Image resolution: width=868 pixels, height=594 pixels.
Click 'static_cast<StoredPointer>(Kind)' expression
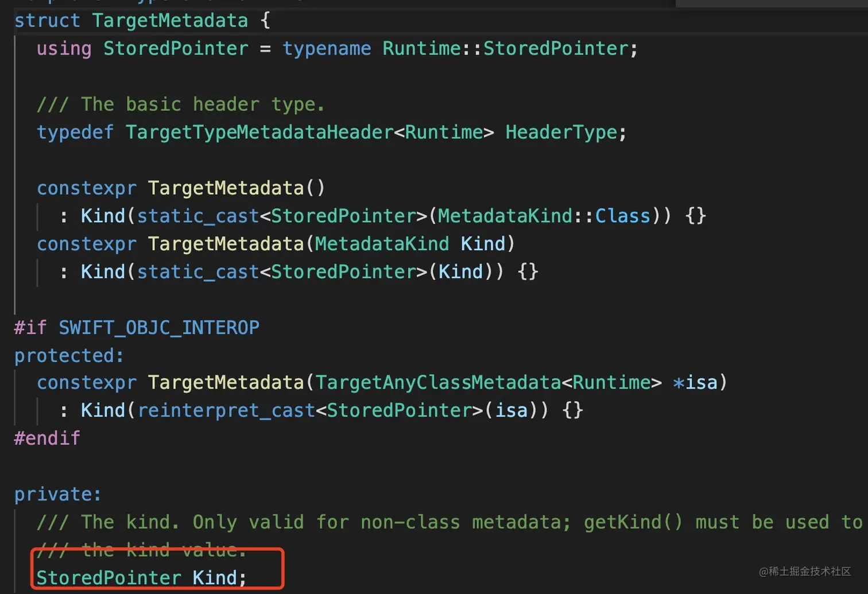pyautogui.click(x=315, y=272)
